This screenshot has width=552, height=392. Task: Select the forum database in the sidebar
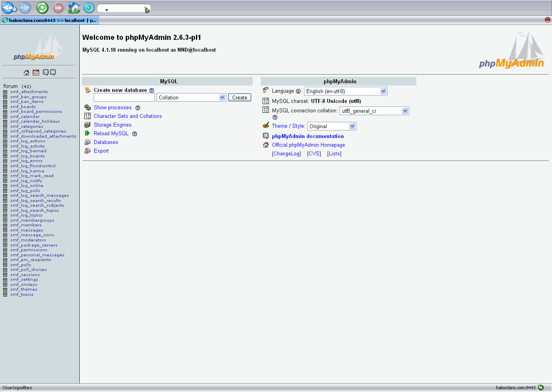pos(11,86)
